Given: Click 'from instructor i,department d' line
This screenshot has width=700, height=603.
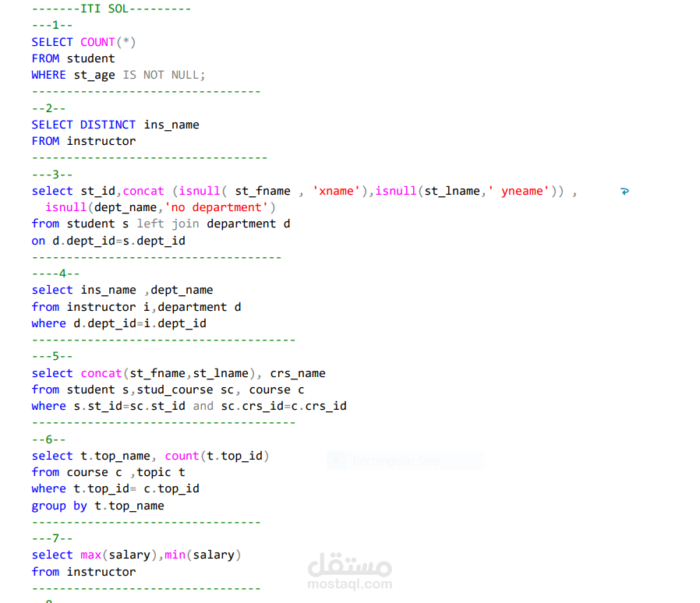Looking at the screenshot, I should tap(136, 307).
